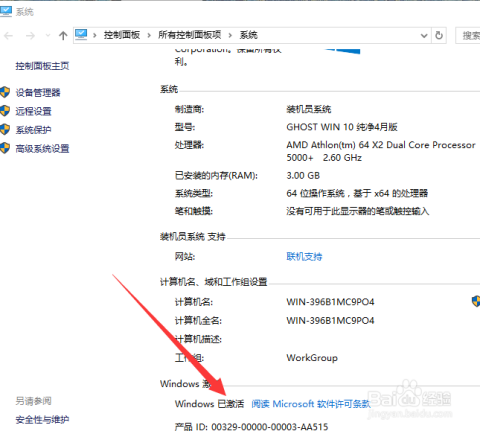The height and width of the screenshot is (431, 480).
Task: Expand the address bar history dropdown
Action: pyautogui.click(x=424, y=35)
